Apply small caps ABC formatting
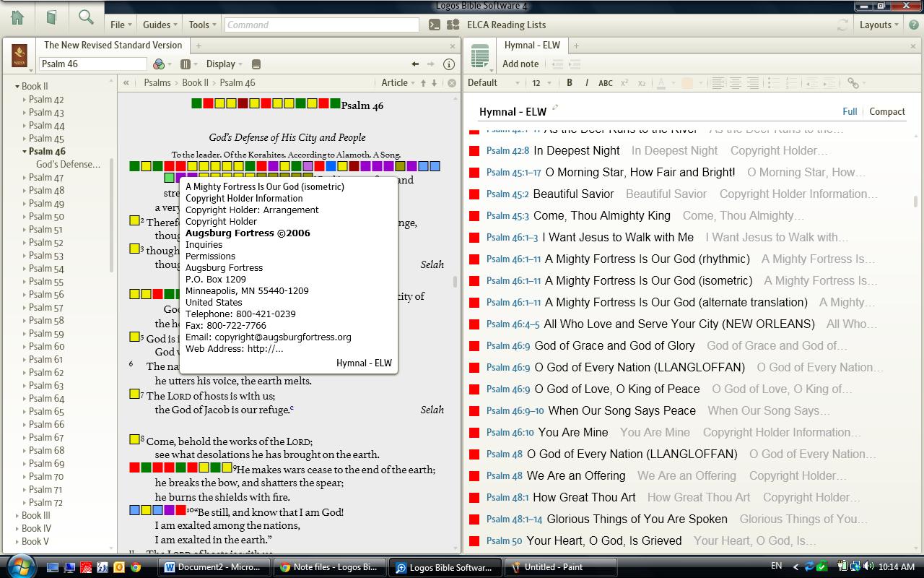This screenshot has width=924, height=578. point(606,83)
